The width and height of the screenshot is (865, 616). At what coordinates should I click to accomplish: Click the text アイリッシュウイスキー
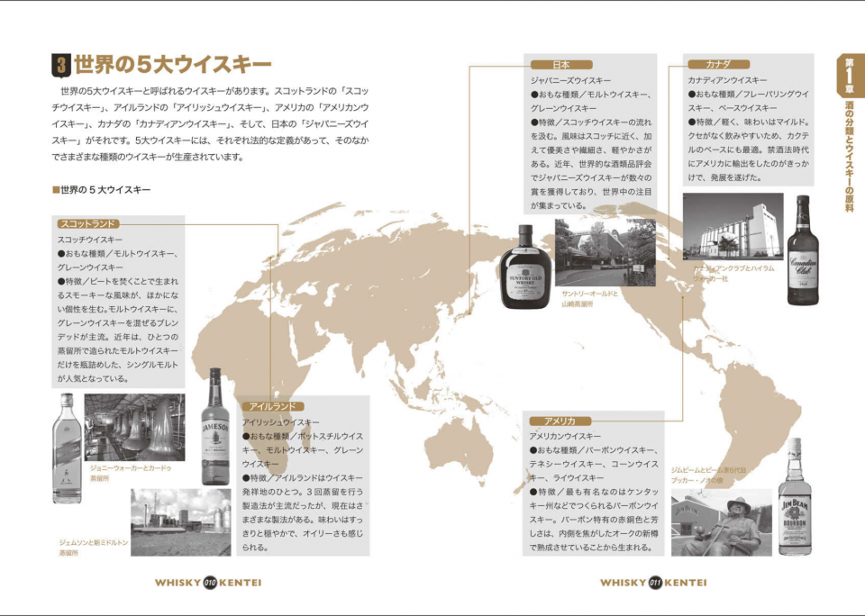(x=281, y=421)
